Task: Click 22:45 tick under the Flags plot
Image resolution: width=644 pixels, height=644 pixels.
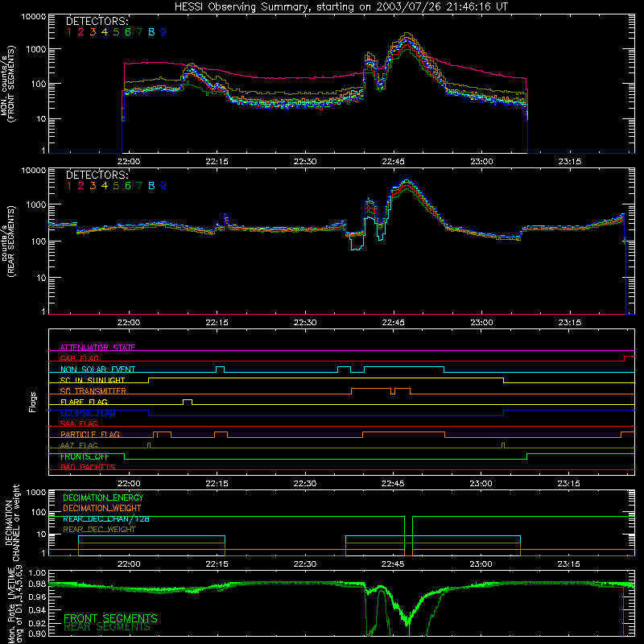Action: tap(393, 484)
